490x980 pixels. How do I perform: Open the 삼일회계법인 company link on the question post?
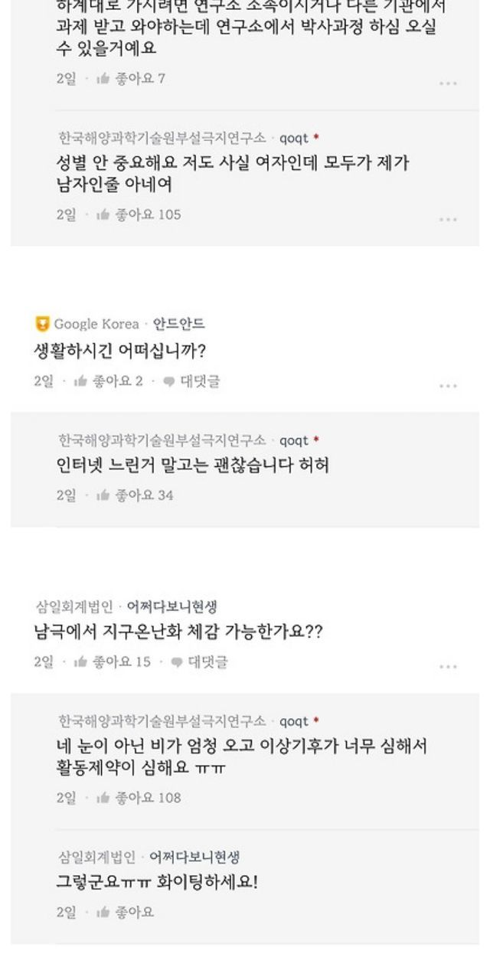[x=74, y=607]
